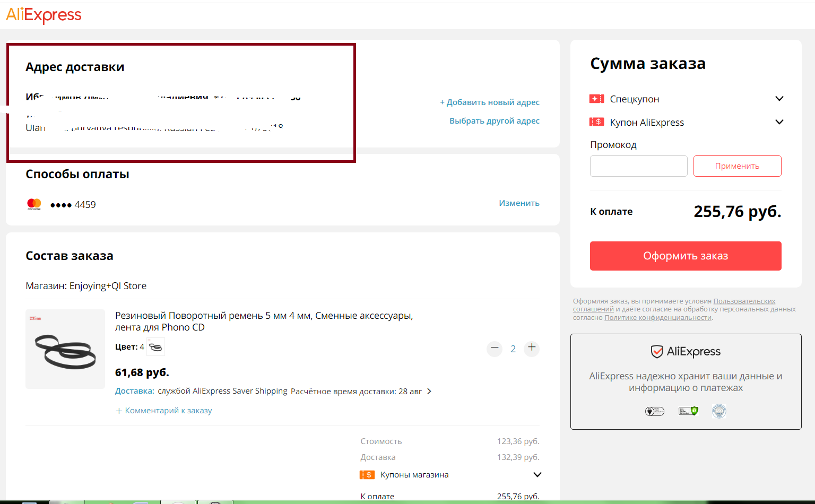815x504 pixels.
Task: Decrease quantity with the minus button
Action: (x=495, y=348)
